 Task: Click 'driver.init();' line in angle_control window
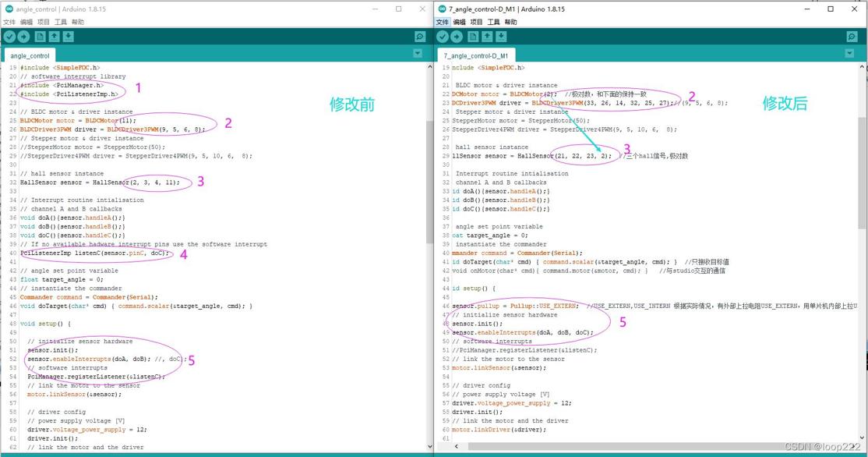click(x=52, y=439)
